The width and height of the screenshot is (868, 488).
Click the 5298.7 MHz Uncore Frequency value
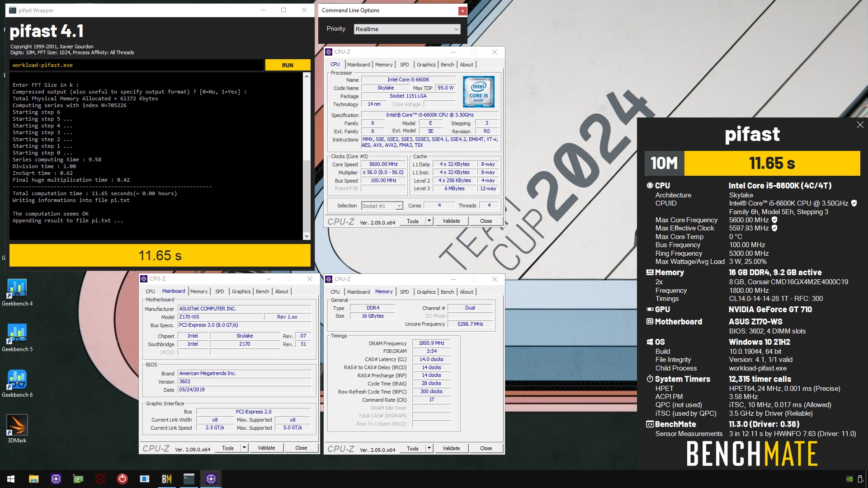(470, 324)
